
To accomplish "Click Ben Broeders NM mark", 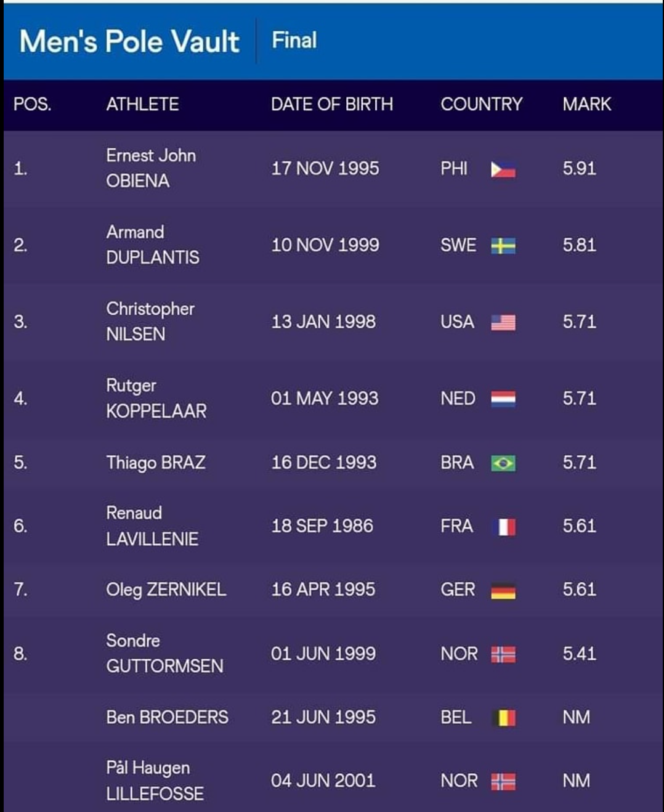I will (x=576, y=717).
